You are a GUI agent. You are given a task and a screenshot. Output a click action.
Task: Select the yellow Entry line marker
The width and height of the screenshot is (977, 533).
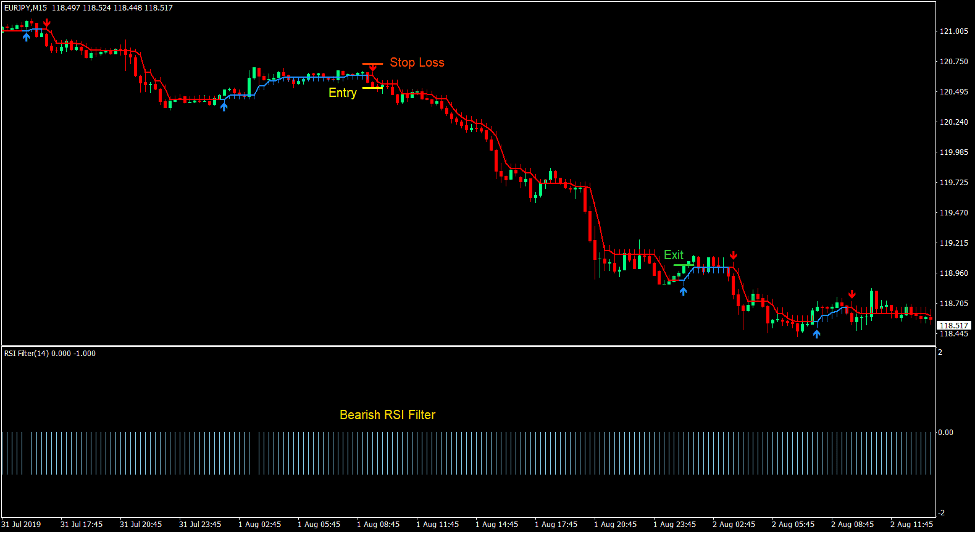[x=373, y=88]
